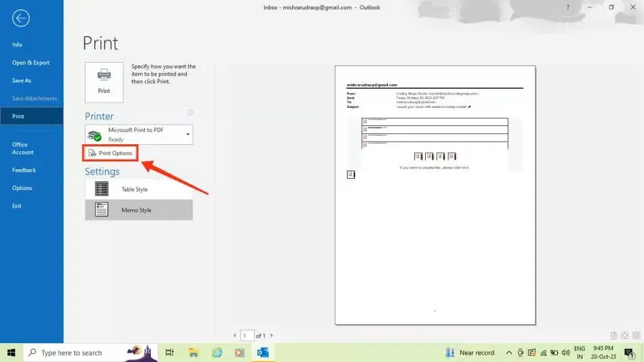Click the Help question mark icon
The width and height of the screenshot is (644, 362).
point(568,7)
